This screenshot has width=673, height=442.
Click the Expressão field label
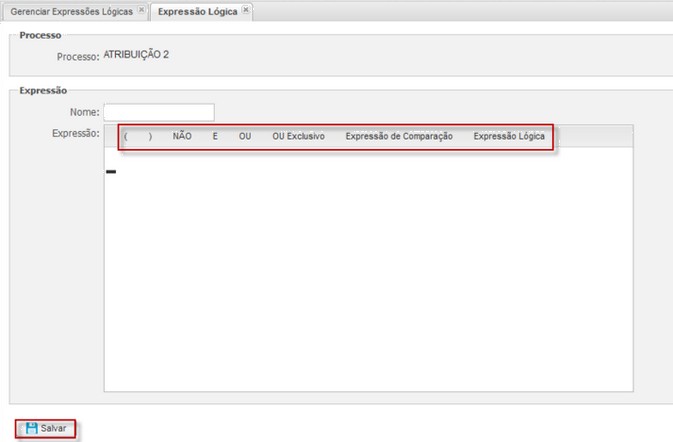point(76,133)
